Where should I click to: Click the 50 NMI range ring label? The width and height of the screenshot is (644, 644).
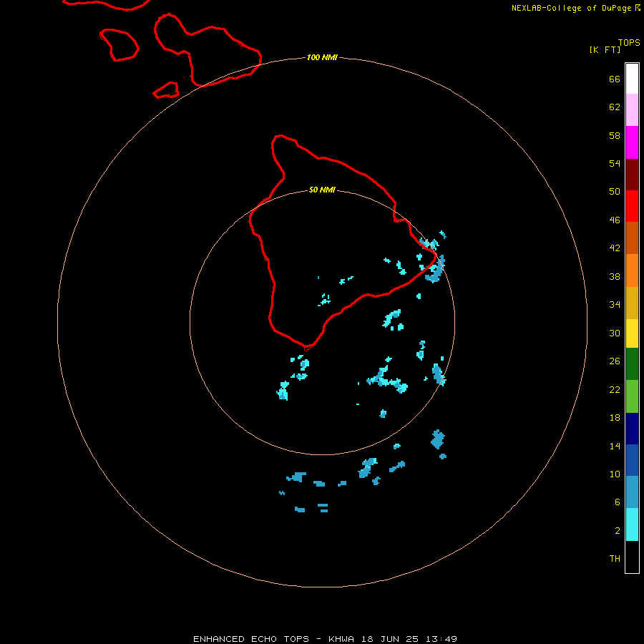pos(322,190)
